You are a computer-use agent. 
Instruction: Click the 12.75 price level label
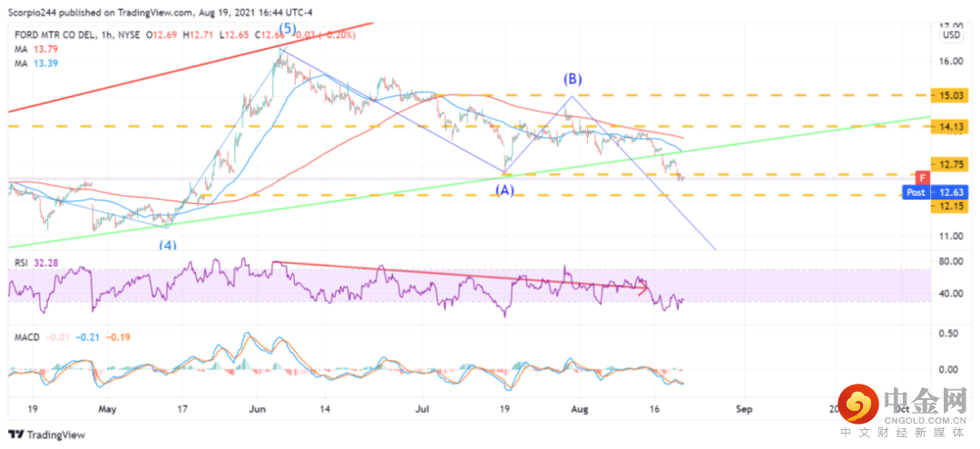948,164
